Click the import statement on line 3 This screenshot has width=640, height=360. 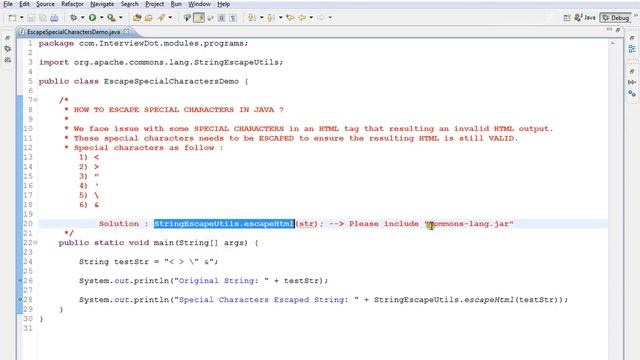point(161,62)
